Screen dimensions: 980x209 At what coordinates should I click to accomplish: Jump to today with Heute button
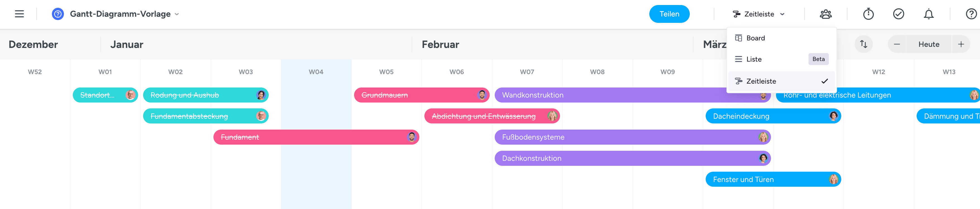coord(929,44)
